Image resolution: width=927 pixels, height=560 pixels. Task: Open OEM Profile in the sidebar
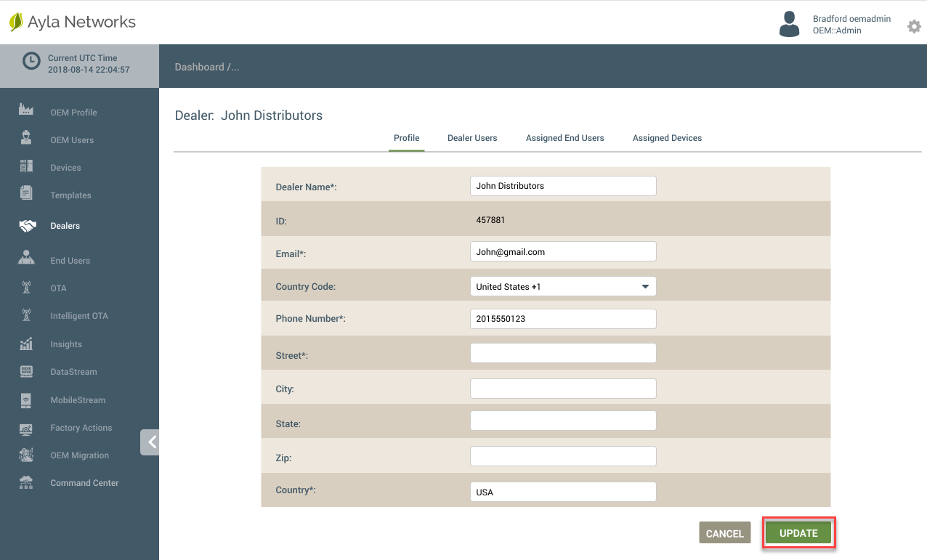pyautogui.click(x=73, y=113)
